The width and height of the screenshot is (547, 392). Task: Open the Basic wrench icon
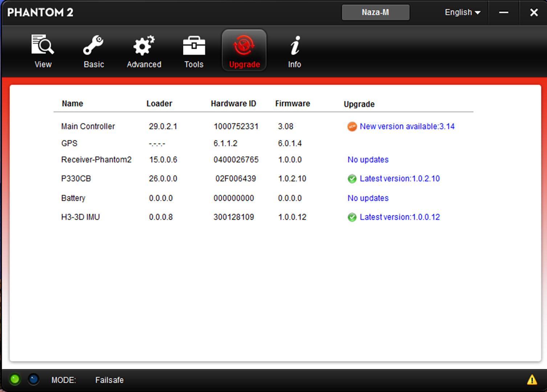point(94,45)
